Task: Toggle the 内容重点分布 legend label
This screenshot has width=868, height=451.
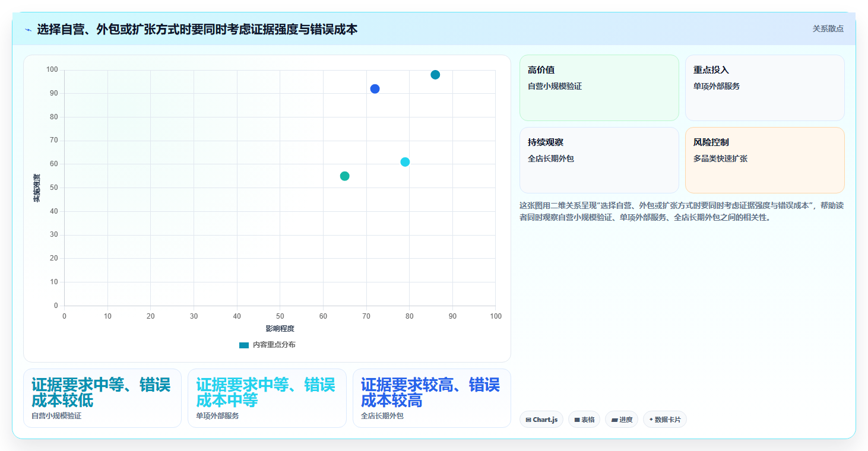Action: [x=274, y=345]
